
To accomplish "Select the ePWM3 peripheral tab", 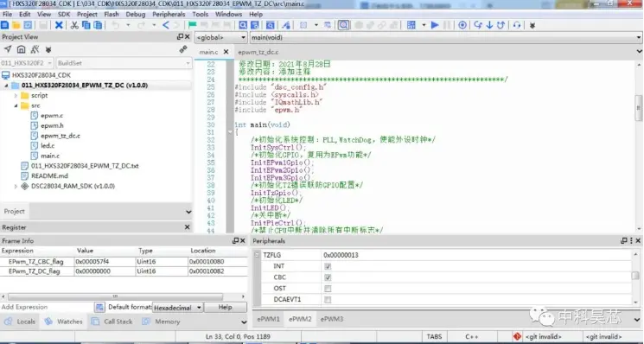I will pyautogui.click(x=332, y=319).
